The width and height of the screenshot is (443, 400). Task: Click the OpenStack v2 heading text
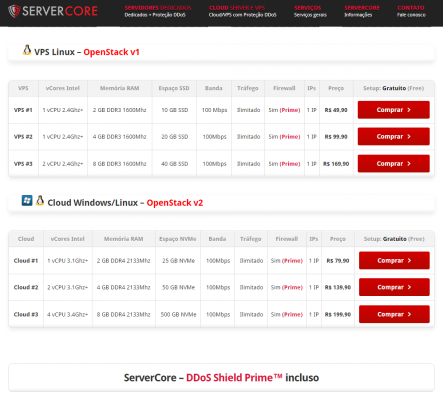(x=175, y=203)
